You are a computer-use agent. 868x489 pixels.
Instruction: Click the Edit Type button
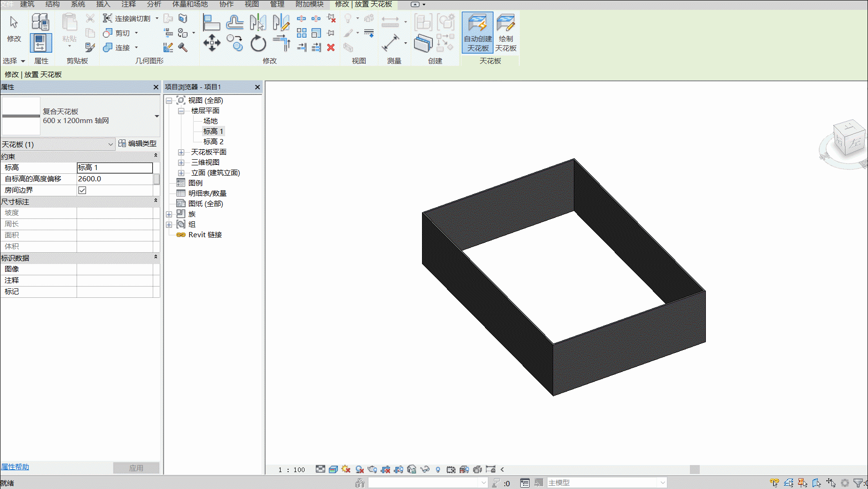point(138,144)
